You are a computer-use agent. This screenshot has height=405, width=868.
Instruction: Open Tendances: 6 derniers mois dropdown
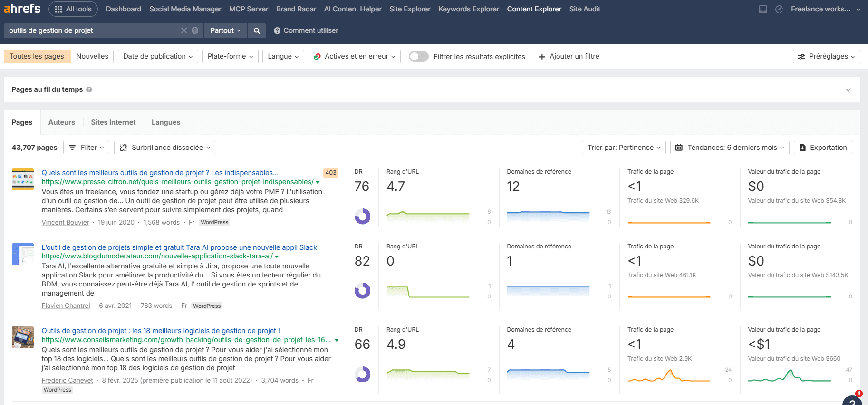730,148
